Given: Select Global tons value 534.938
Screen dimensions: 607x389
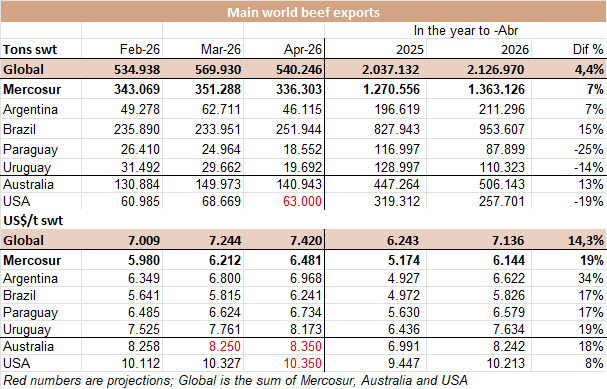Looking at the screenshot, I should 137,70.
